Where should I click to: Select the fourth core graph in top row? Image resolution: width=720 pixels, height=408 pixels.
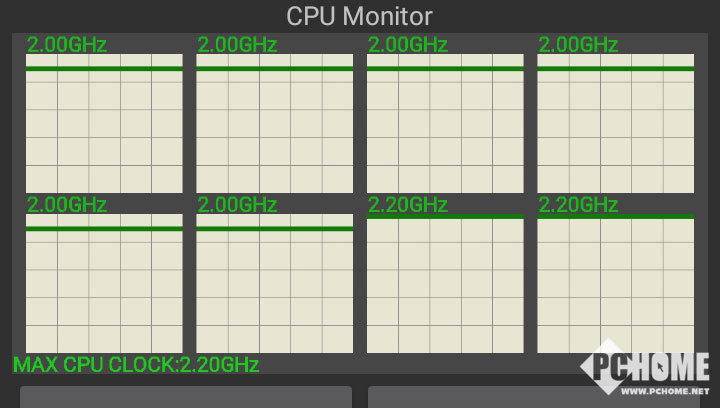pyautogui.click(x=616, y=123)
